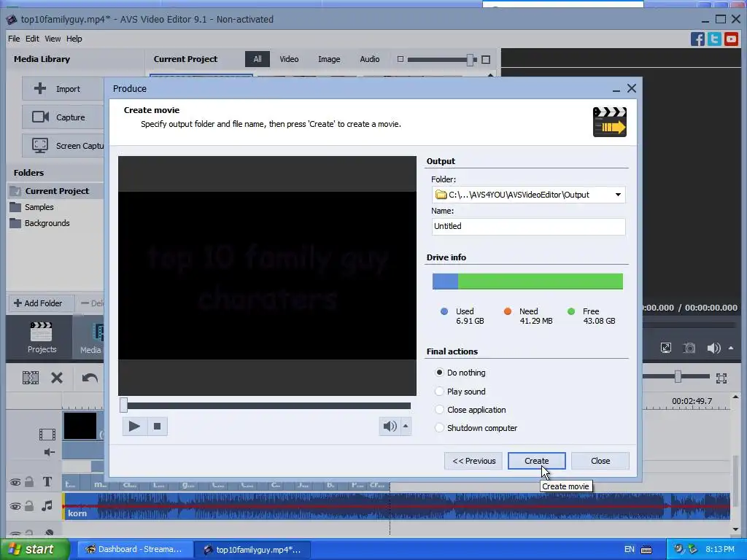Open the Twitter icon in header
Image resolution: width=747 pixels, height=560 pixels.
pos(714,39)
